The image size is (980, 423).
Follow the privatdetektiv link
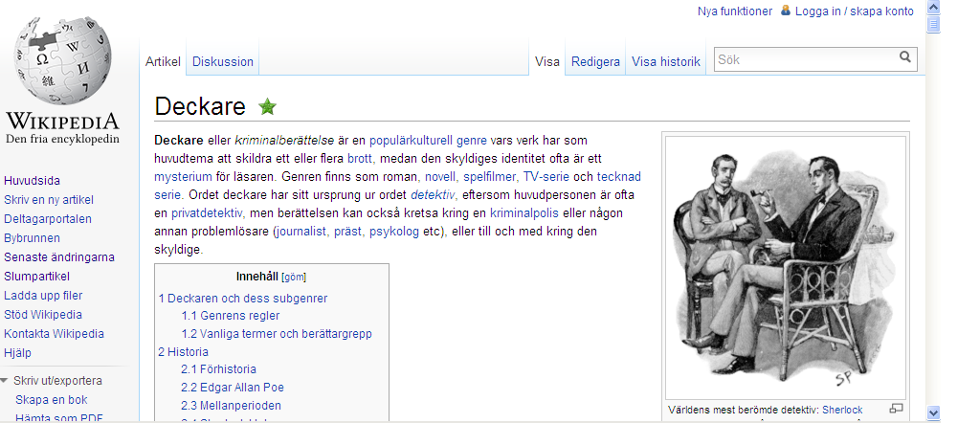pos(208,212)
